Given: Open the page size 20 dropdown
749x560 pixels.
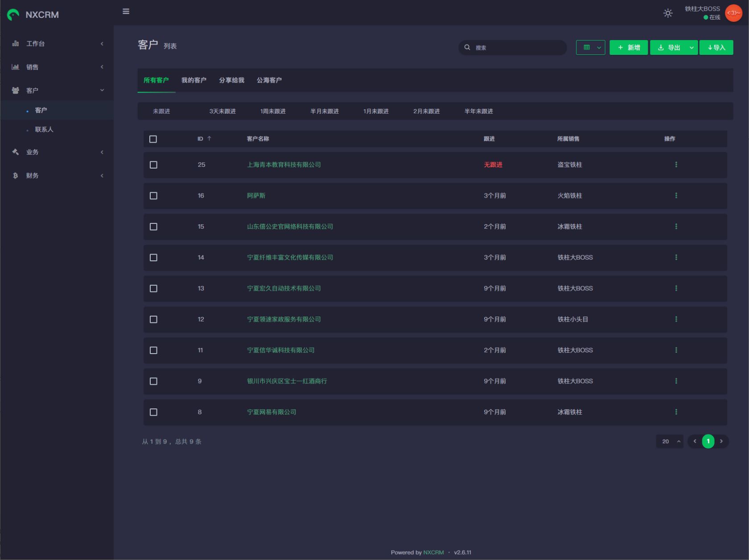Looking at the screenshot, I should click(x=670, y=441).
